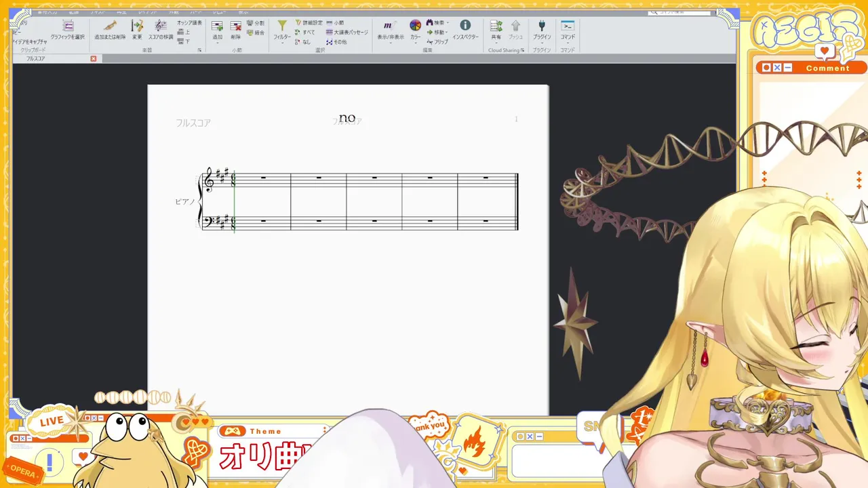Click the page number 1
Screen dimensions: 868x488
(516, 119)
